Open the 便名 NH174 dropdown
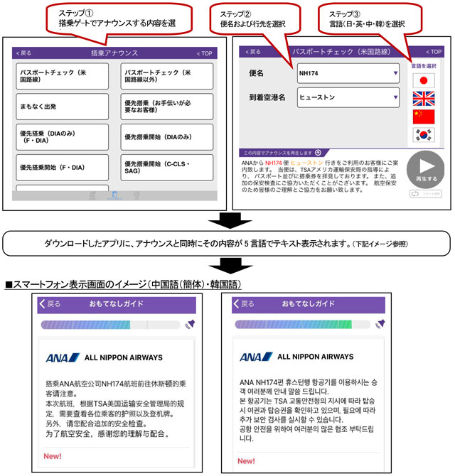Image resolution: width=455 pixels, height=476 pixels. tap(348, 73)
